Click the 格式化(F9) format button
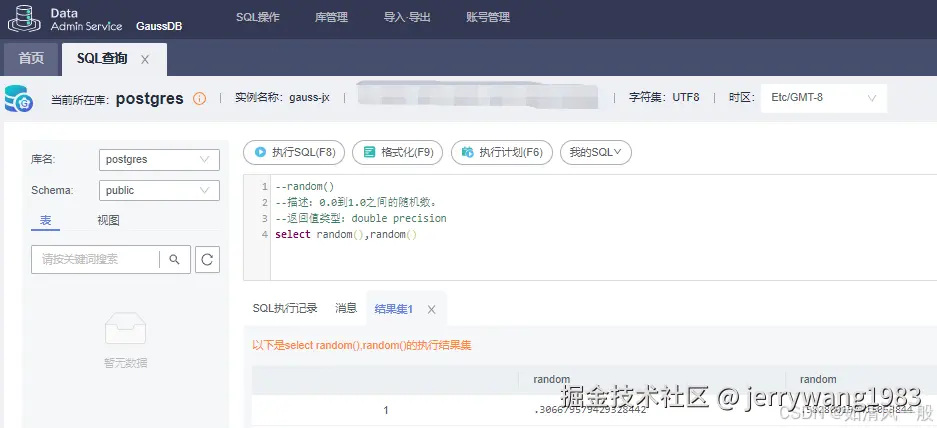The height and width of the screenshot is (428, 937). pyautogui.click(x=397, y=152)
